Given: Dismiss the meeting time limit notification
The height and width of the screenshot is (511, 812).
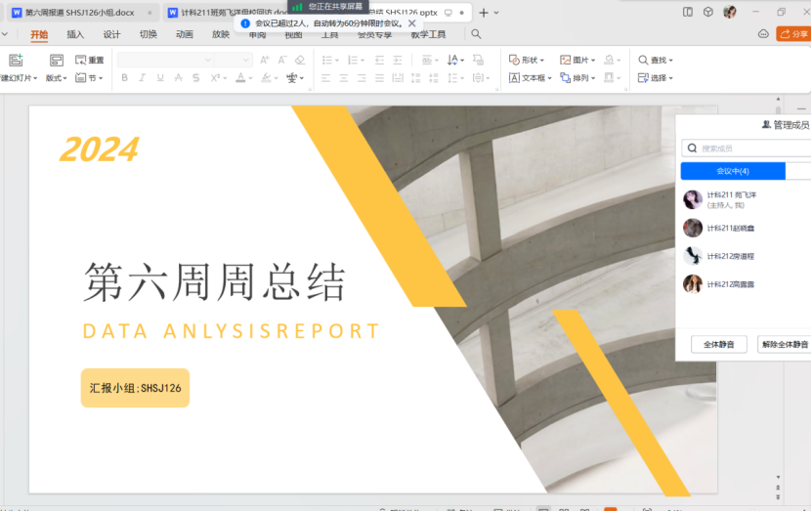Looking at the screenshot, I should pyautogui.click(x=412, y=22).
